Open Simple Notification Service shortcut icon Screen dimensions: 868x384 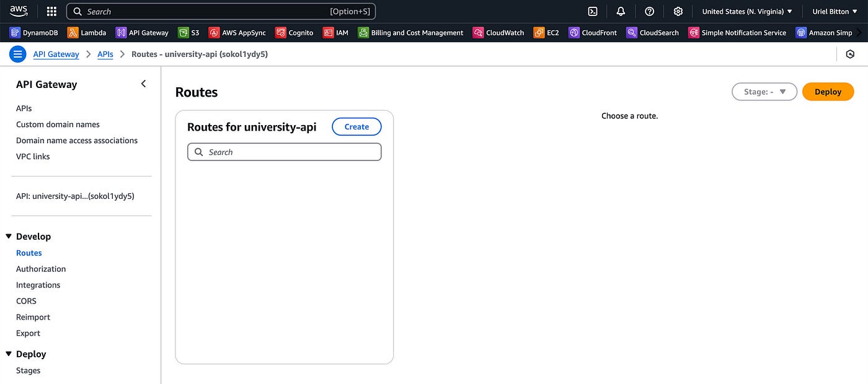click(x=693, y=33)
